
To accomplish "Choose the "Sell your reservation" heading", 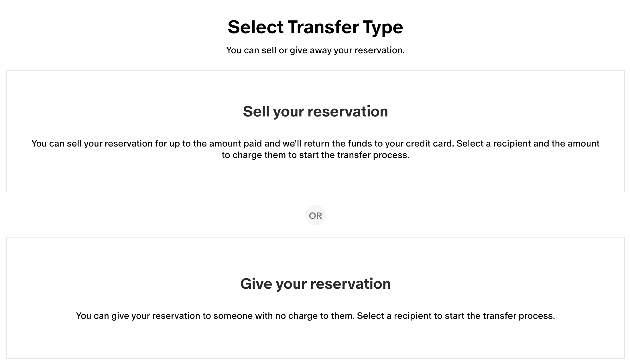I will (315, 112).
